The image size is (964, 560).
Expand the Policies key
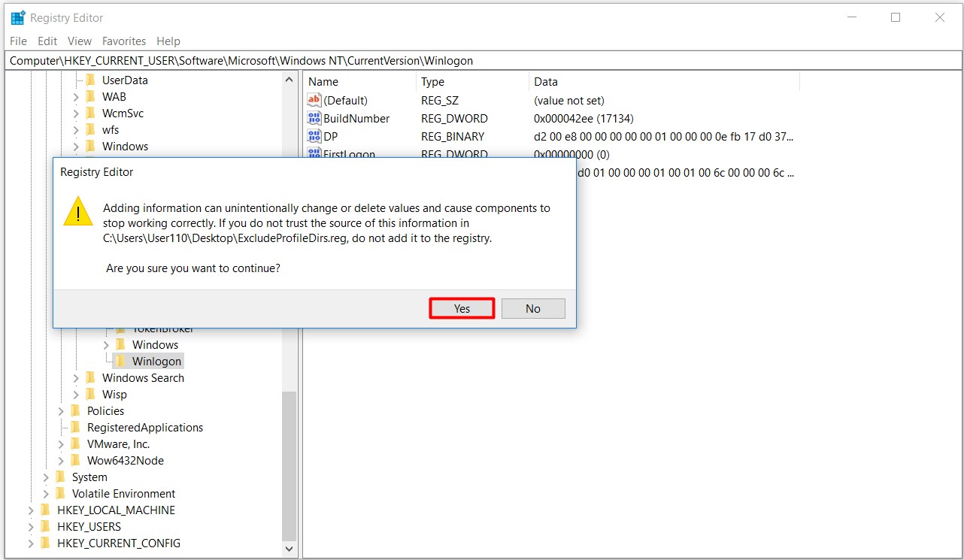[61, 411]
